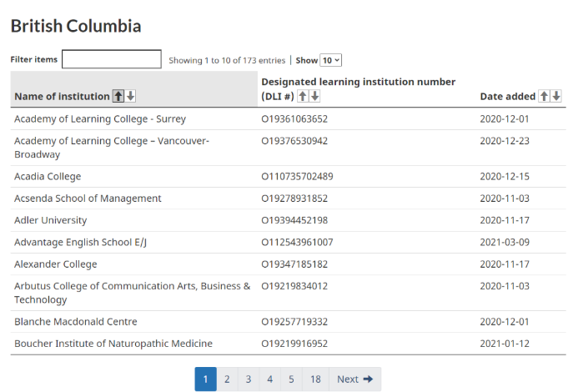Image resolution: width=583 pixels, height=392 pixels.
Task: Open page 5 in pagination
Action: click(291, 379)
